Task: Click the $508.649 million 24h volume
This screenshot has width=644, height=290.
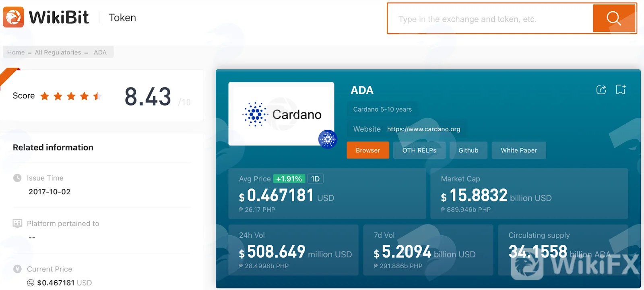Action: [x=295, y=252]
